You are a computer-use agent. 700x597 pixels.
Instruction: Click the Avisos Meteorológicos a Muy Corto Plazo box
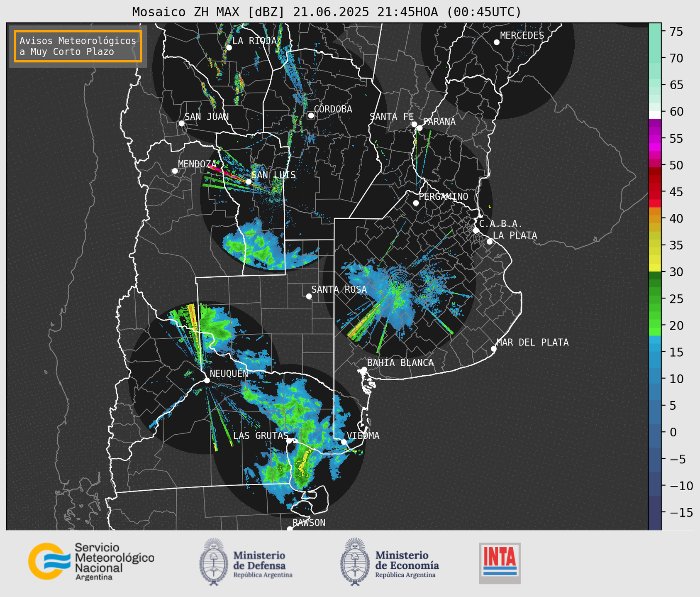tap(78, 46)
